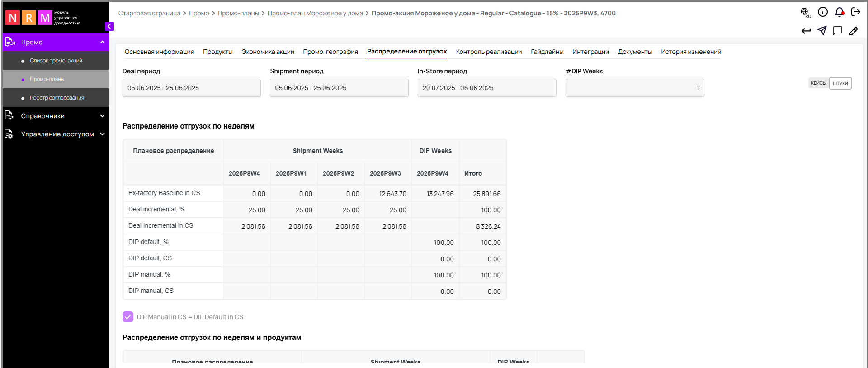The image size is (868, 368).
Task: Open the comments speech bubble icon
Action: point(838,31)
